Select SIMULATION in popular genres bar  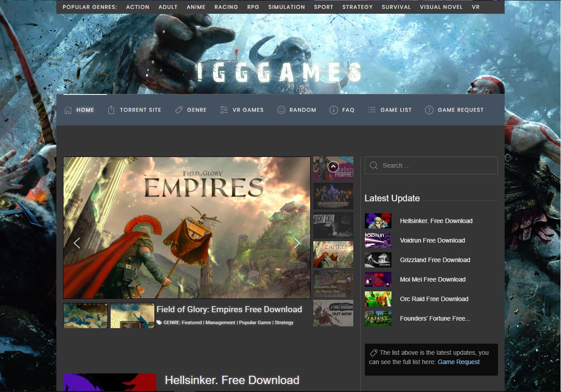tap(287, 7)
